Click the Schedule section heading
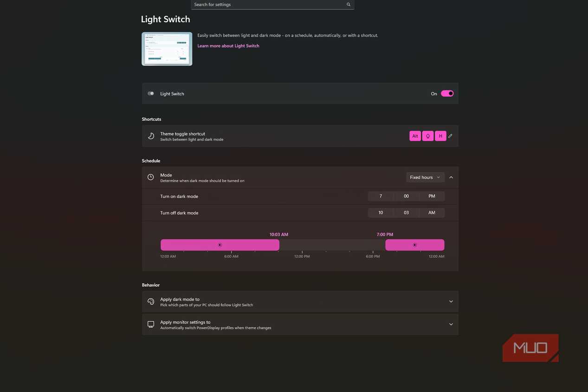Screen dimensions: 588x392 [x=151, y=161]
